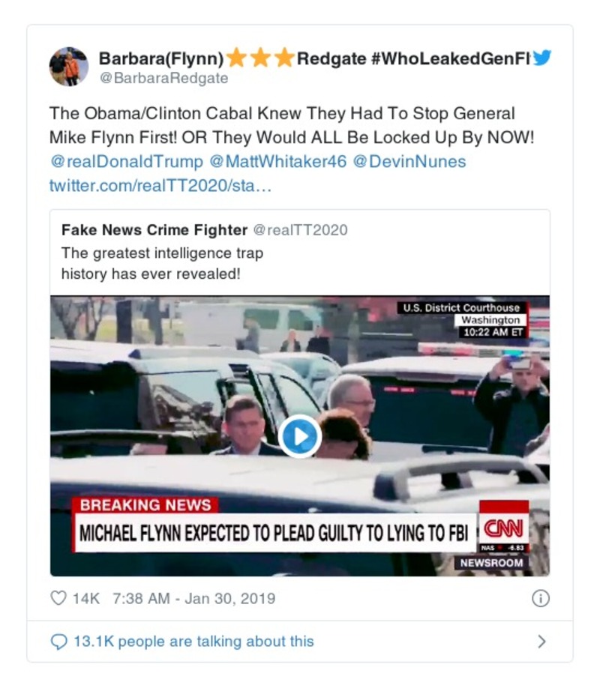The width and height of the screenshot is (600, 700).
Task: View 13.1K people are talking about this
Action: tap(193, 642)
